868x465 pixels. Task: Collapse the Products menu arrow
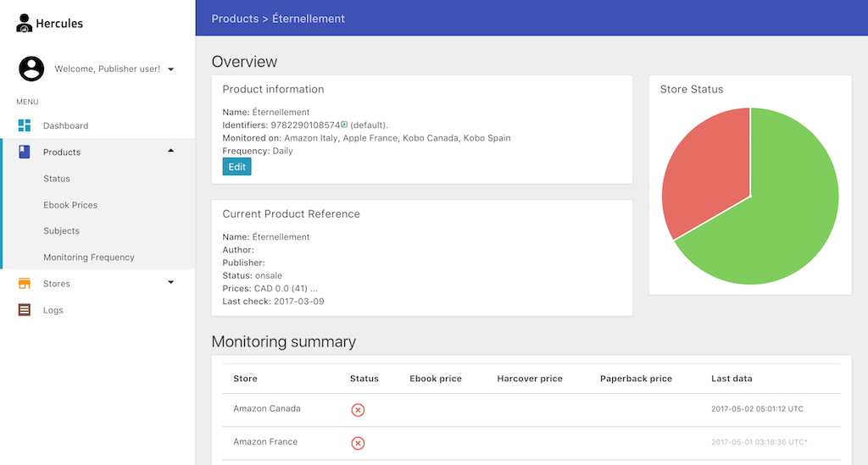[x=170, y=151]
